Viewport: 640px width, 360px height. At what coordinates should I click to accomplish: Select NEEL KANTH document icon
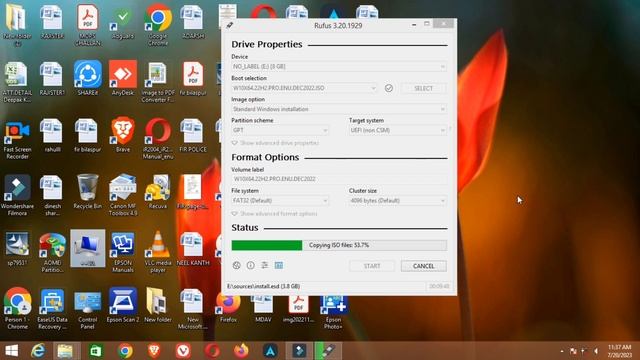pos(193,249)
